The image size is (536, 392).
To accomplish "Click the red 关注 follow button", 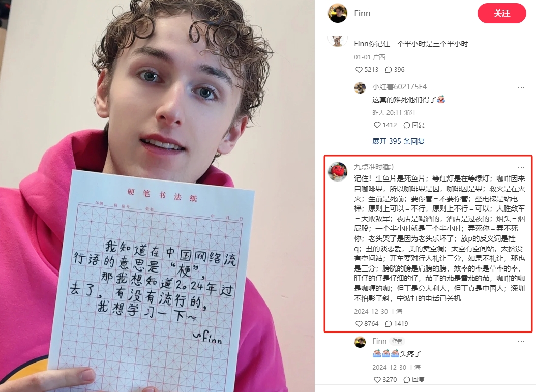I will click(501, 13).
